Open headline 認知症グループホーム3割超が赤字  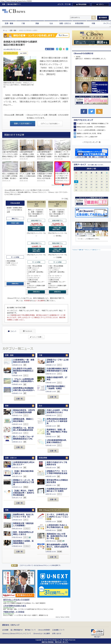[57, 361]
